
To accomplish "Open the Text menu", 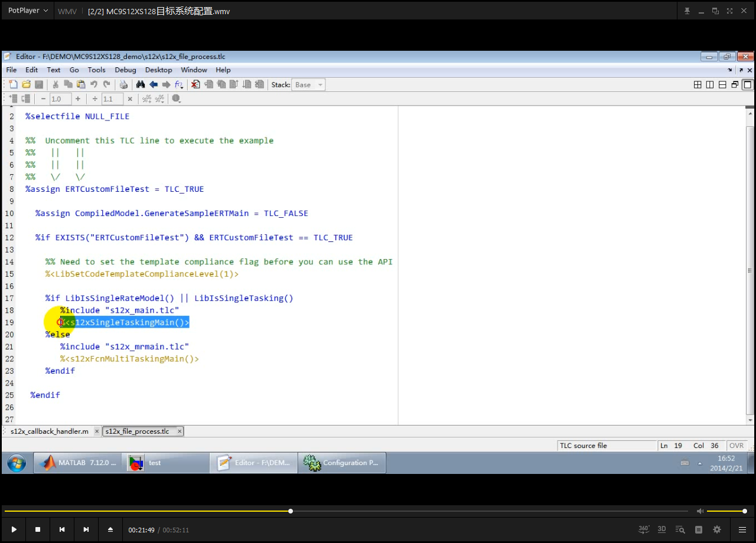I will point(54,70).
